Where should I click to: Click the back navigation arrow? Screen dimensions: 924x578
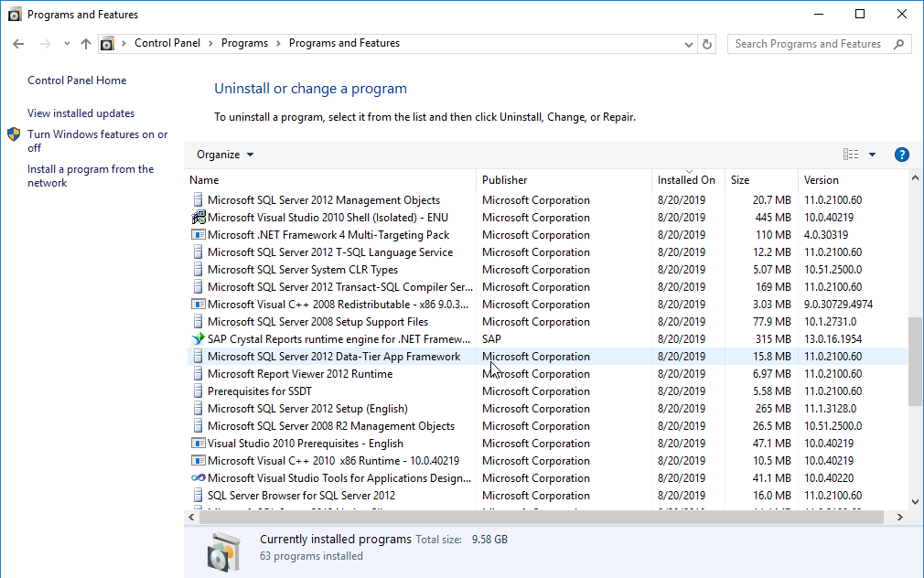click(18, 44)
